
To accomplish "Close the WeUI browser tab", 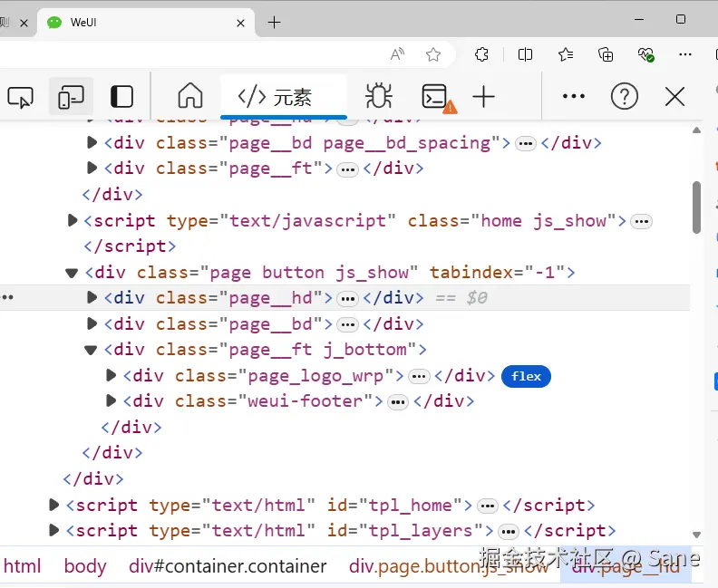I will coord(240,23).
